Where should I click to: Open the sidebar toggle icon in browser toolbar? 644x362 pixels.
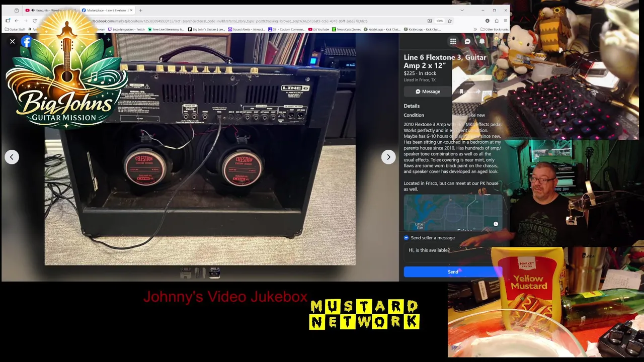tap(8, 21)
